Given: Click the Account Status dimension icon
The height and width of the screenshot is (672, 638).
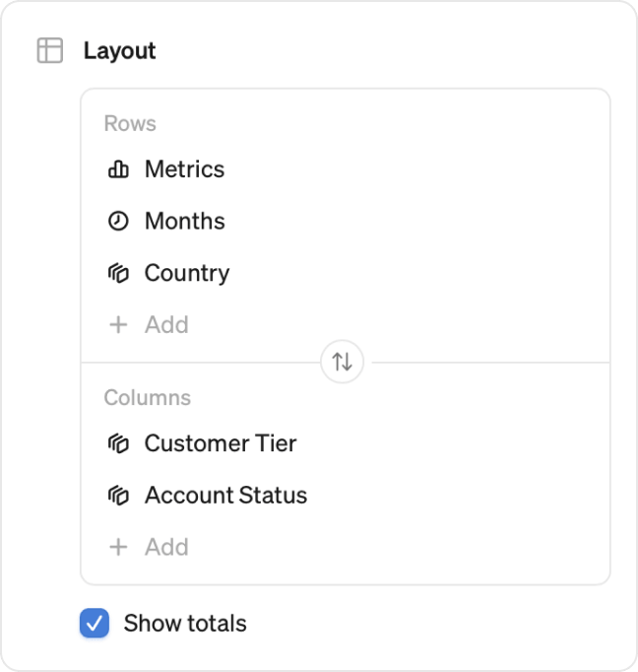Looking at the screenshot, I should [x=118, y=496].
